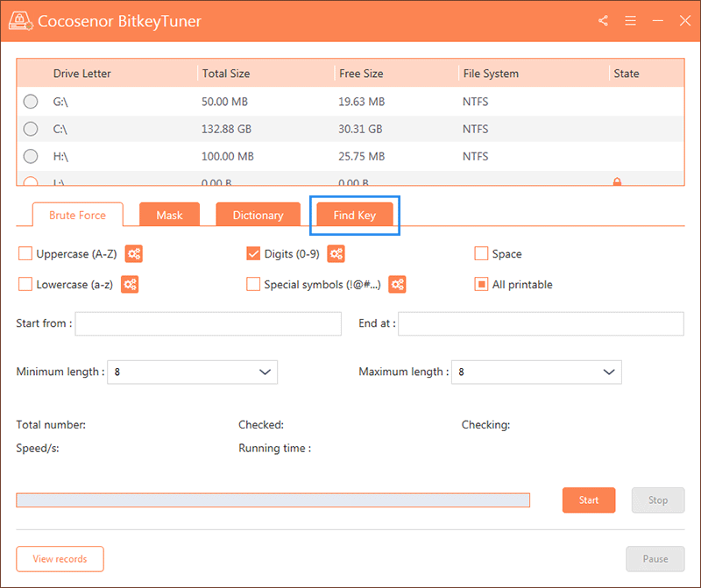Click the 19.63 MB free size cell
The width and height of the screenshot is (701, 588).
[x=361, y=102]
